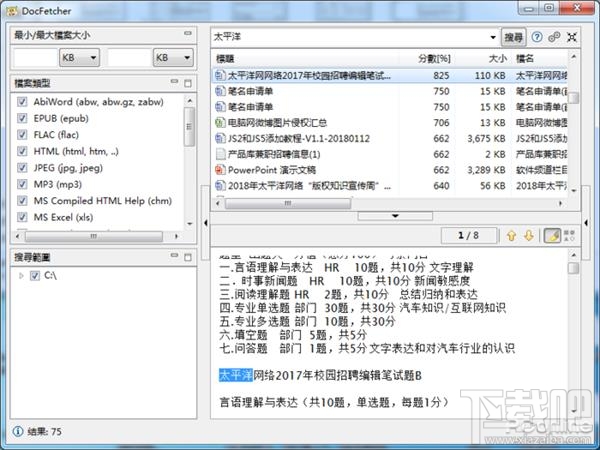Viewport: 600px width, 450px height.
Task: Click the preview pane vertical scrollbar thumb
Action: [x=573, y=268]
